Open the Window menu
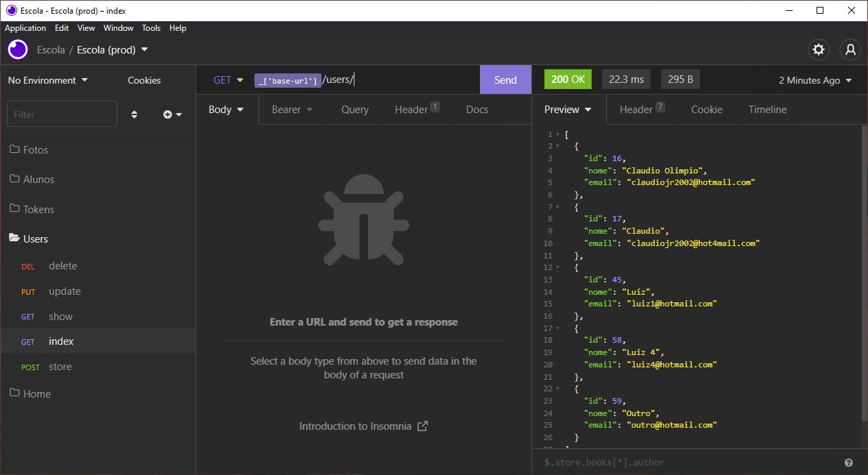 pyautogui.click(x=119, y=28)
